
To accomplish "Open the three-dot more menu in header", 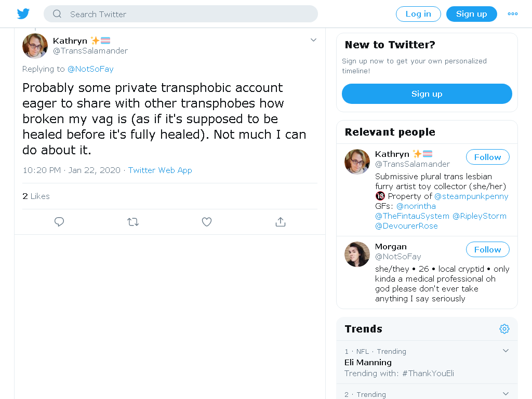I will click(513, 14).
